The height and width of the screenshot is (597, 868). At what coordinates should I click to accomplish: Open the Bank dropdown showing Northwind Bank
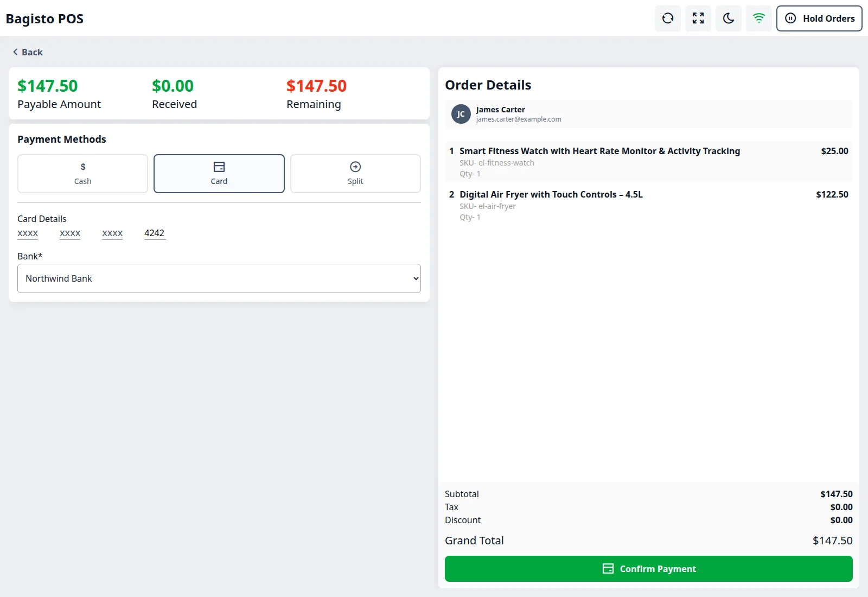click(219, 278)
